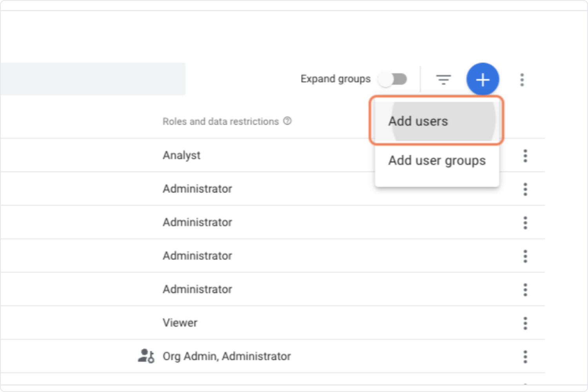Screen dimensions: 588x392
Task: Click Org Admin, Administrator role text
Action: pyautogui.click(x=227, y=356)
